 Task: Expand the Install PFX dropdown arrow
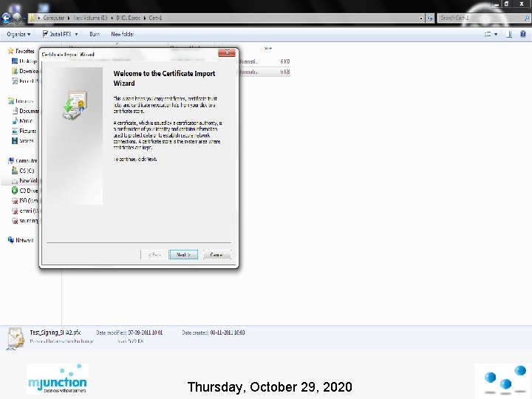pyautogui.click(x=76, y=34)
